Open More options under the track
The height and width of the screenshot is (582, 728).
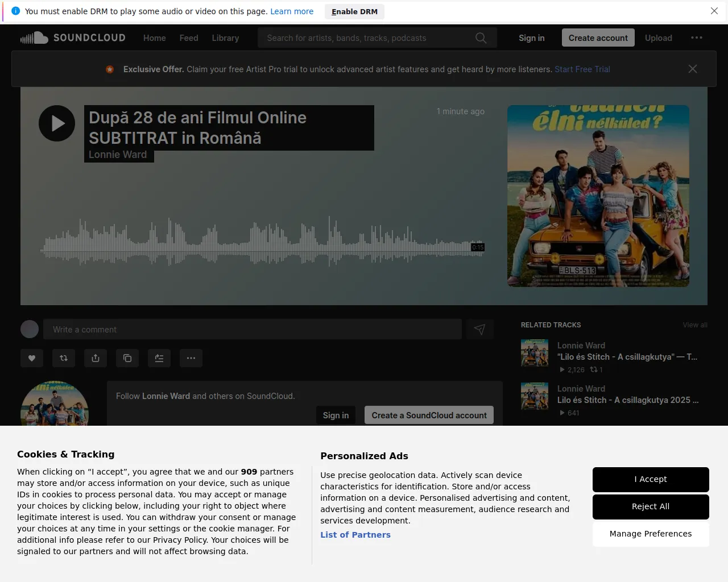click(191, 358)
